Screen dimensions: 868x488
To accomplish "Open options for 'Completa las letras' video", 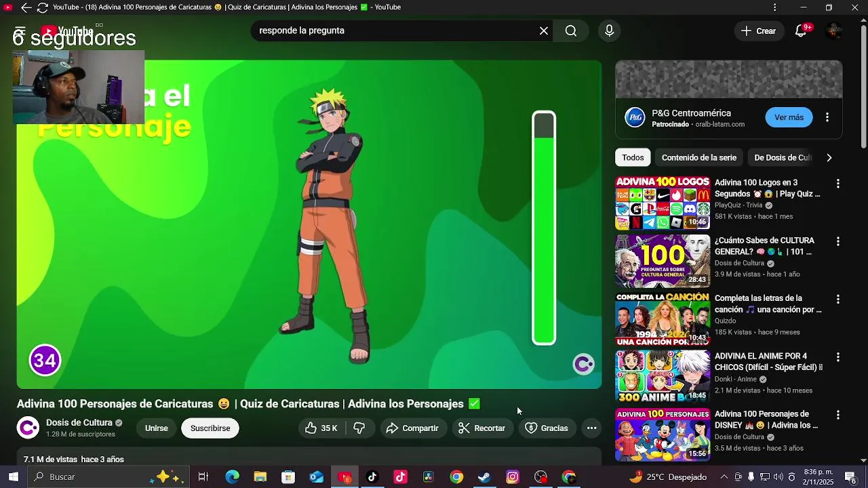I will (x=838, y=299).
